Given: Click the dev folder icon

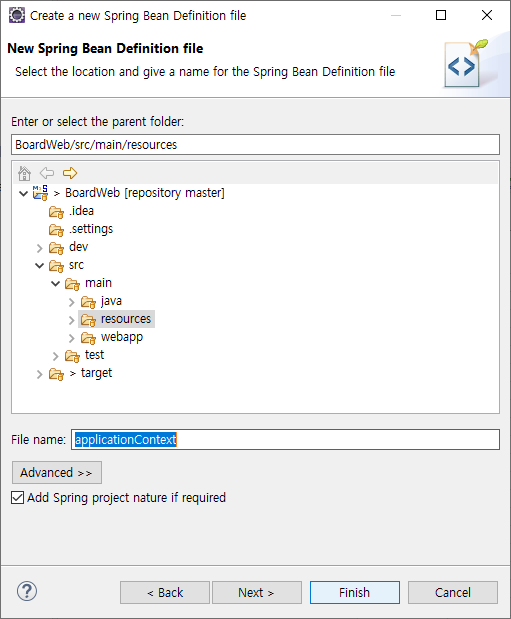Looking at the screenshot, I should tap(56, 248).
